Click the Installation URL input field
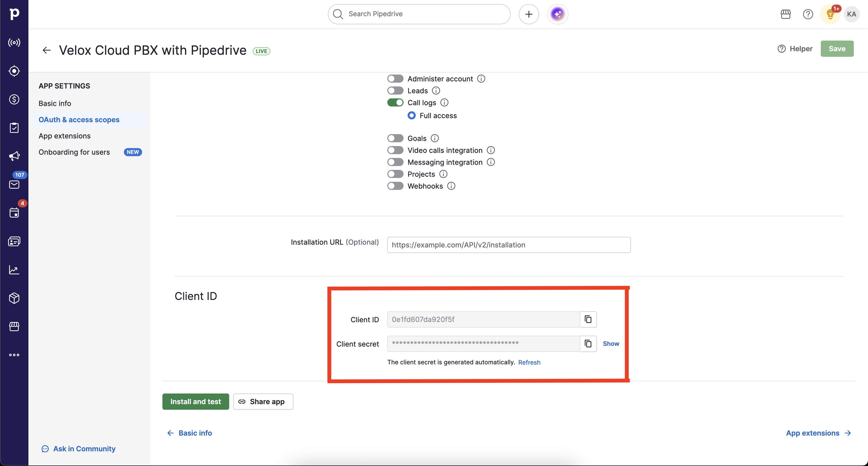868x466 pixels. 508,245
